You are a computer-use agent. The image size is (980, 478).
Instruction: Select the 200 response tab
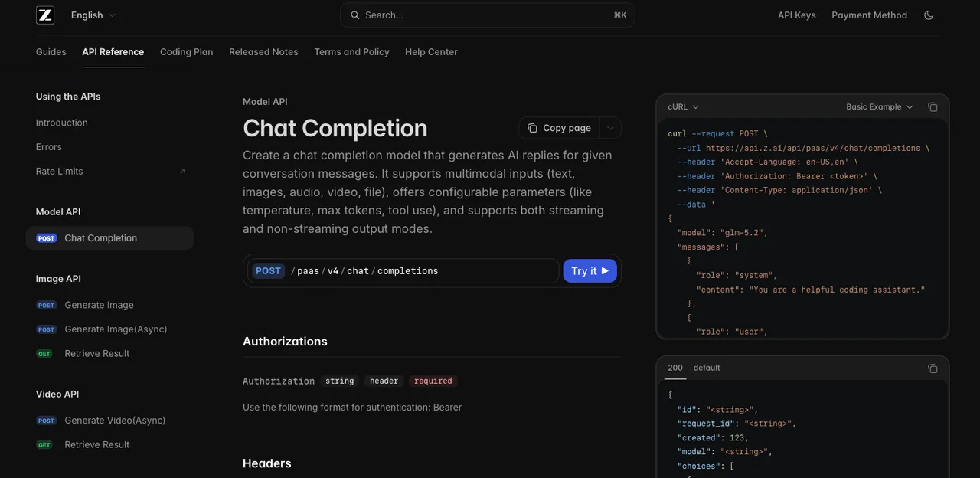tap(675, 368)
